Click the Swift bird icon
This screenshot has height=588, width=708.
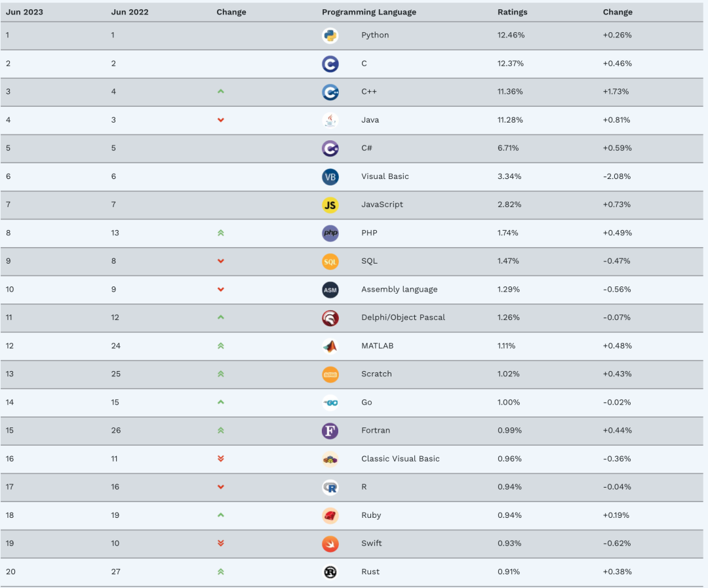pyautogui.click(x=330, y=543)
